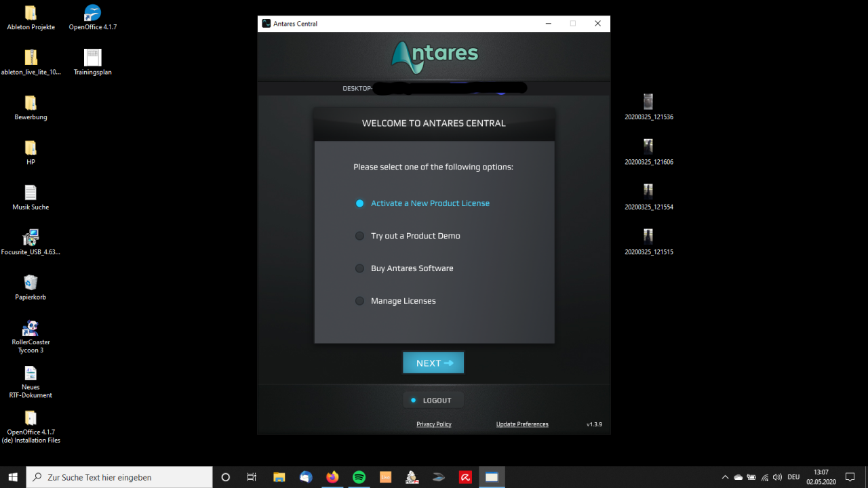The height and width of the screenshot is (488, 868).
Task: Open Thunderbird from the taskbar
Action: (x=305, y=477)
